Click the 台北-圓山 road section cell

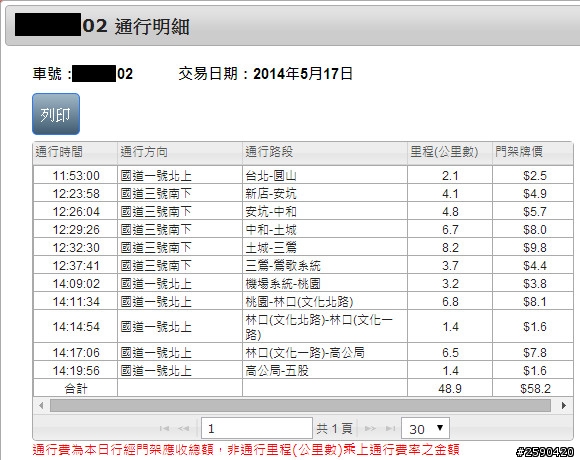[325, 175]
